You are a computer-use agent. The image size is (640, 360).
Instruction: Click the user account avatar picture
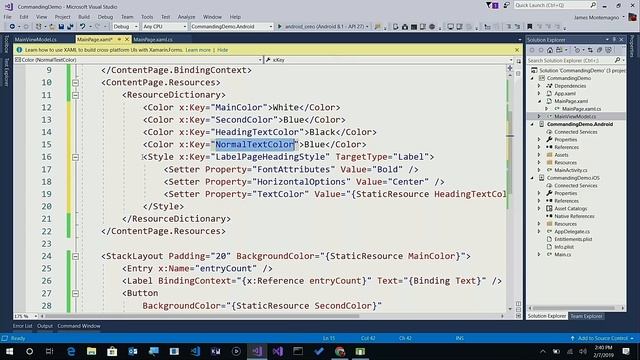click(x=632, y=17)
